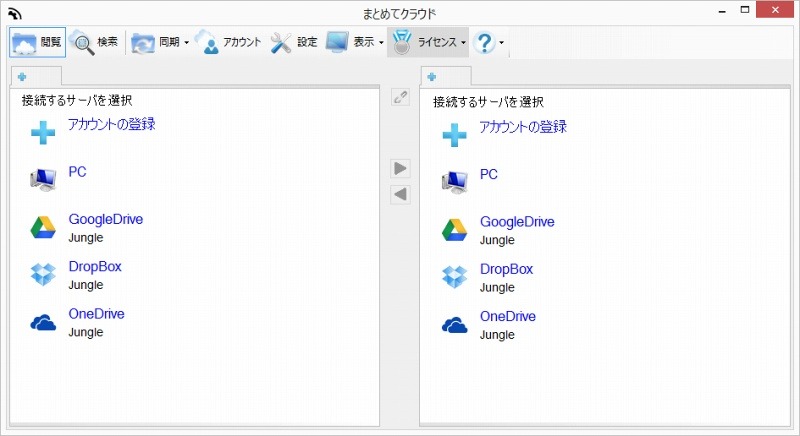Open OneDrive link in left pane
Screen dimensions: 800x436
tap(96, 314)
